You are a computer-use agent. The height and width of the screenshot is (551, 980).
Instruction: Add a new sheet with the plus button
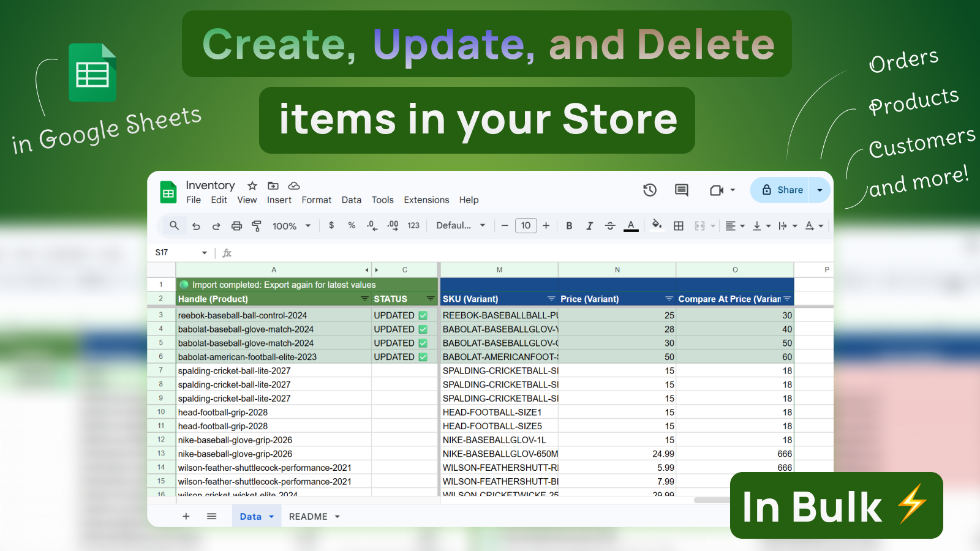[x=186, y=516]
